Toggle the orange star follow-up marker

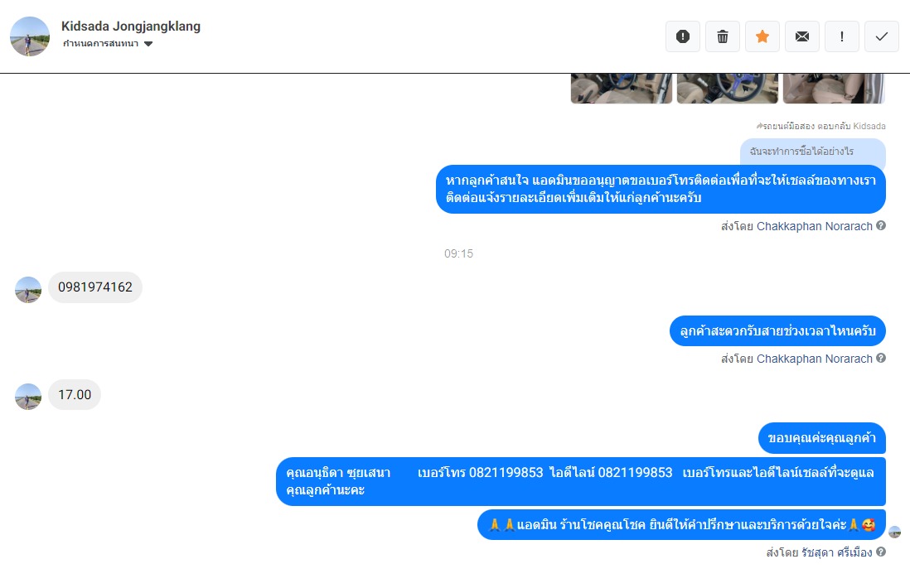[762, 36]
